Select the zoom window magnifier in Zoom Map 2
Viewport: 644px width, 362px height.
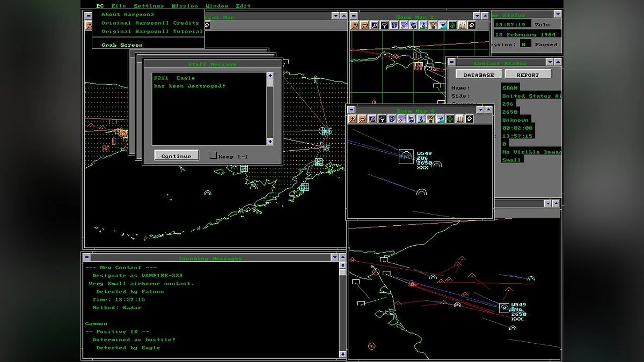point(375,25)
